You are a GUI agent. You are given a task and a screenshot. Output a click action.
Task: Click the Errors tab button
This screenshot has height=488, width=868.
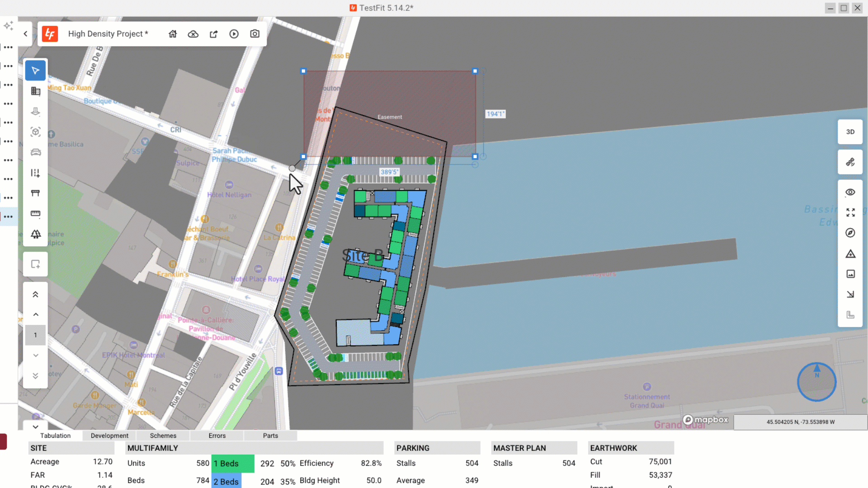pos(217,436)
